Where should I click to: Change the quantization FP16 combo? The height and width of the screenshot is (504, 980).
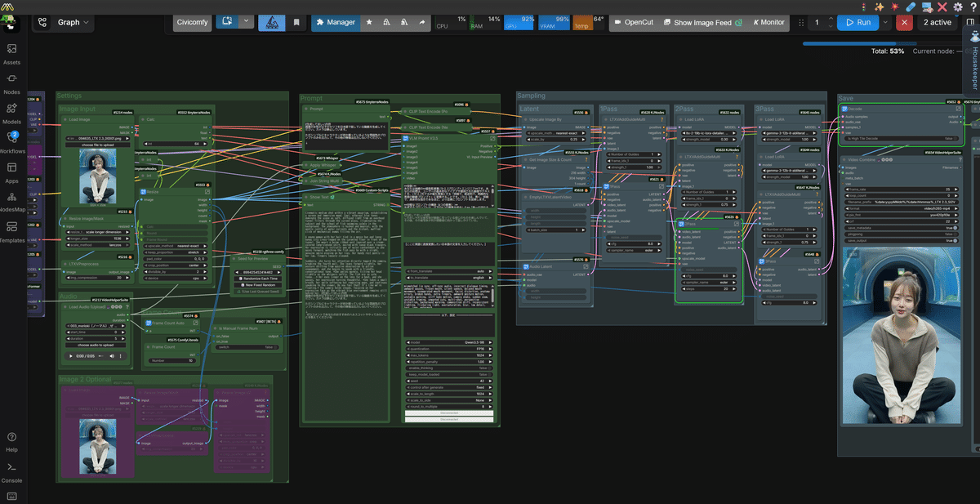[x=449, y=349]
